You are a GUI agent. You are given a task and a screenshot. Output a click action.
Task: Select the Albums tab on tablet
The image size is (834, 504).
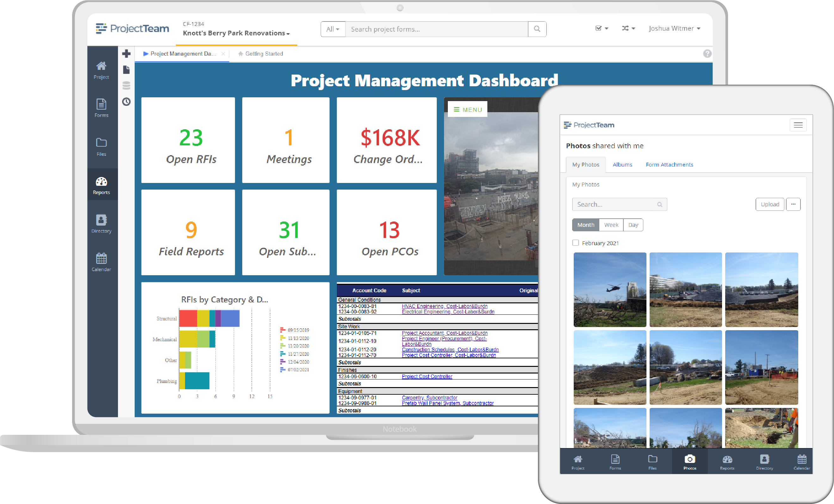[622, 164]
